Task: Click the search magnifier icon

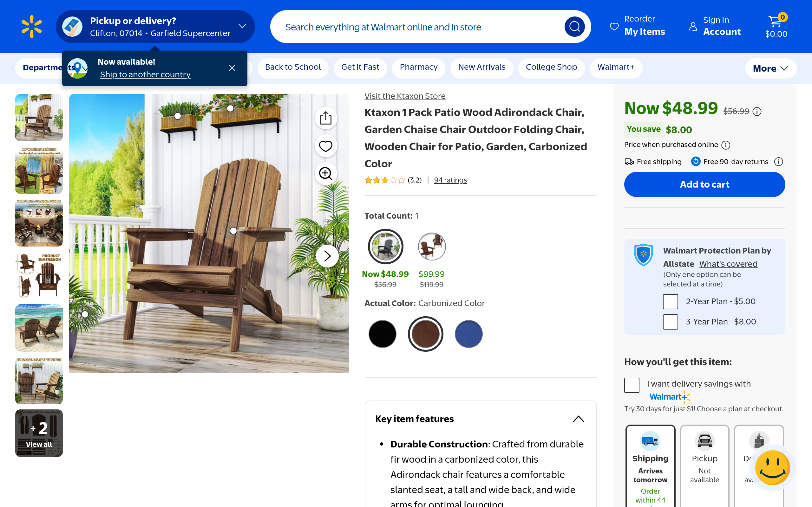Action: point(574,27)
